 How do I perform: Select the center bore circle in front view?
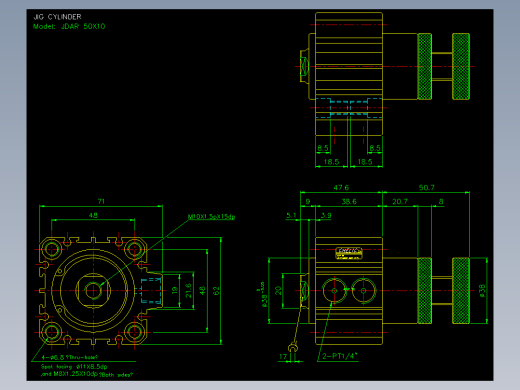[93, 291]
